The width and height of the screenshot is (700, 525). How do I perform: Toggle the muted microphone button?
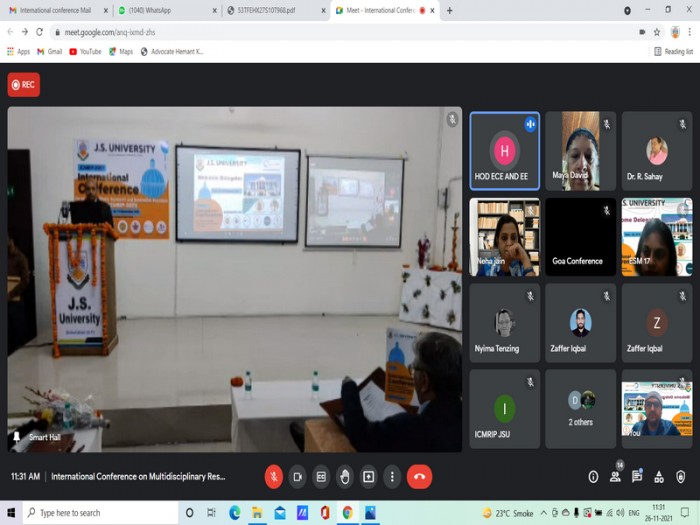click(274, 477)
